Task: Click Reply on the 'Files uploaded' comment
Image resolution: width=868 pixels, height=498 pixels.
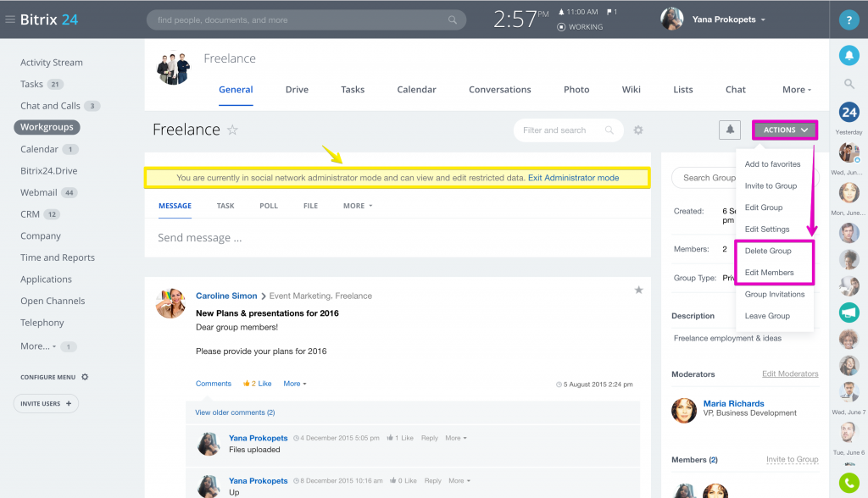Action: click(430, 438)
